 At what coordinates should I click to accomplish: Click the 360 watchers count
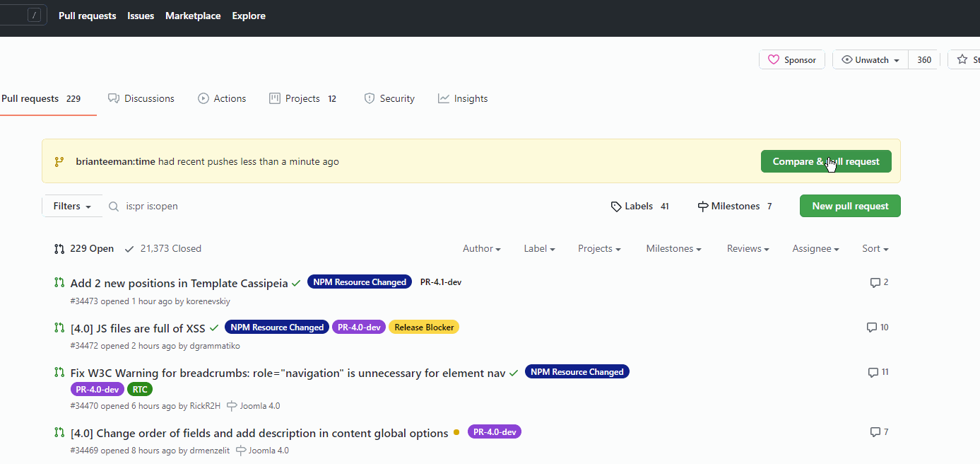click(x=924, y=60)
